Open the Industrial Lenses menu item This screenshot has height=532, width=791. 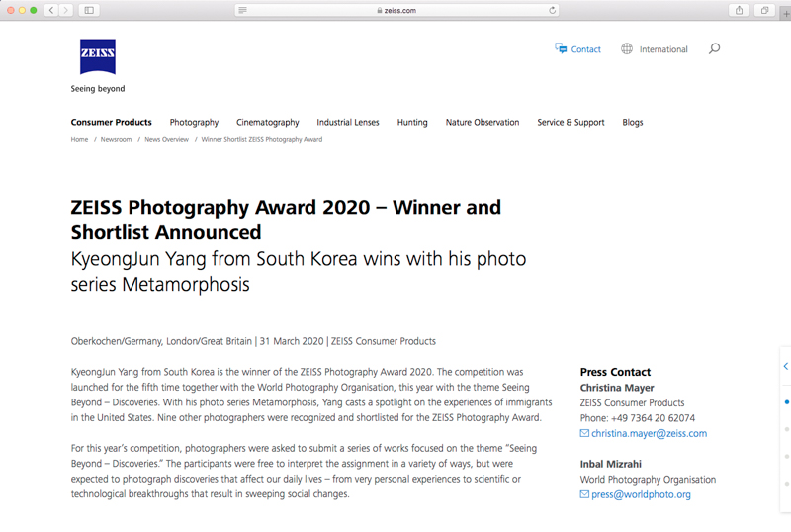(348, 123)
